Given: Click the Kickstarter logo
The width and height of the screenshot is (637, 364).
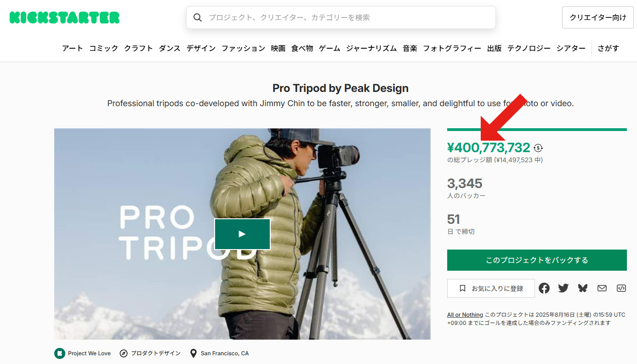Looking at the screenshot, I should point(64,17).
